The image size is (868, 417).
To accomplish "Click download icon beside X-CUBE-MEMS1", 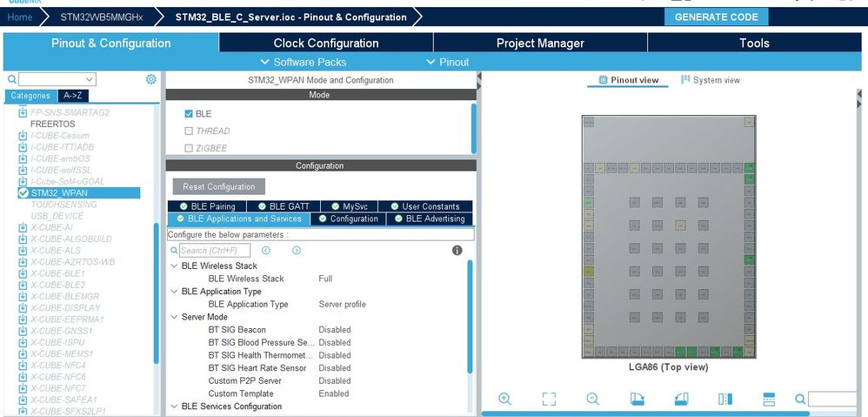I will pos(23,353).
